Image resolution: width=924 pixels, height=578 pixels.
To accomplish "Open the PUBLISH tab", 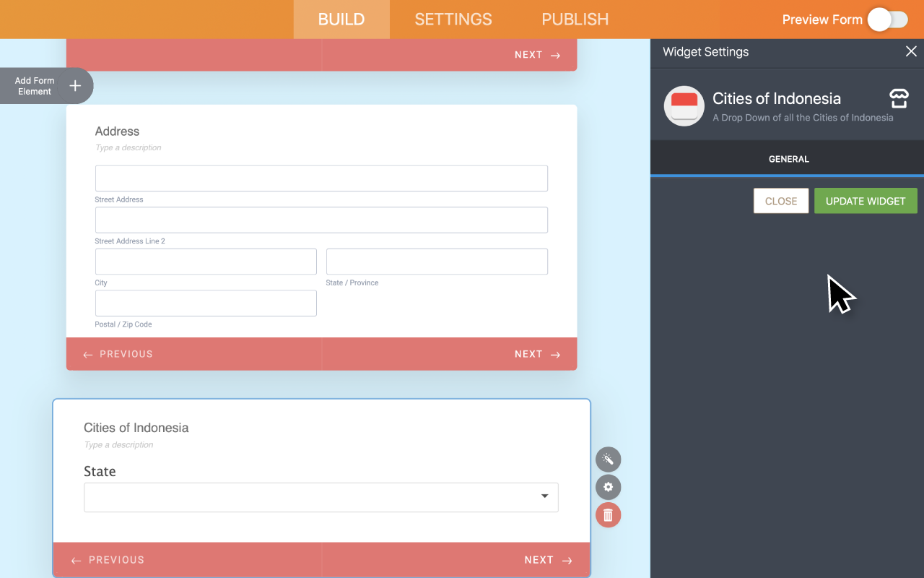I will [575, 20].
